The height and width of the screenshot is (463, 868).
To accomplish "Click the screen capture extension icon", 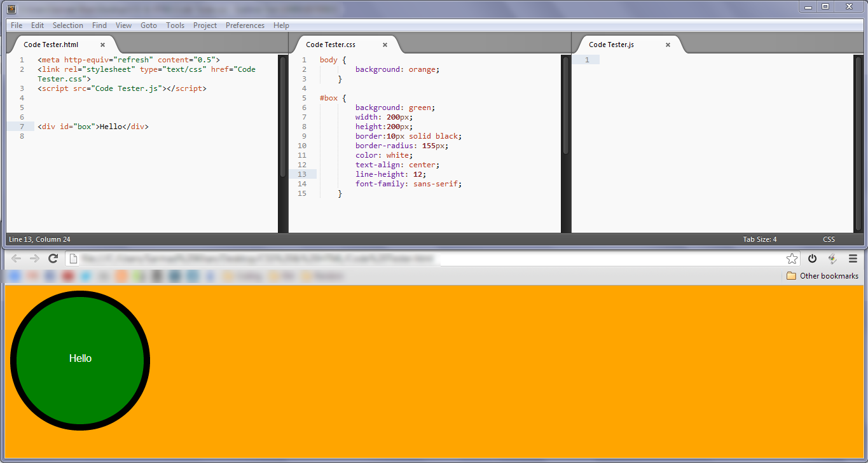I will tap(832, 258).
